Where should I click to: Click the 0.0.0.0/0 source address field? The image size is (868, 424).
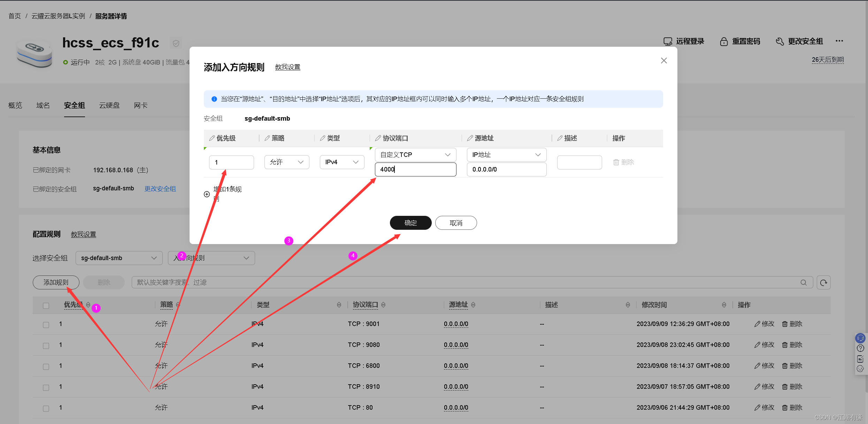(x=507, y=169)
